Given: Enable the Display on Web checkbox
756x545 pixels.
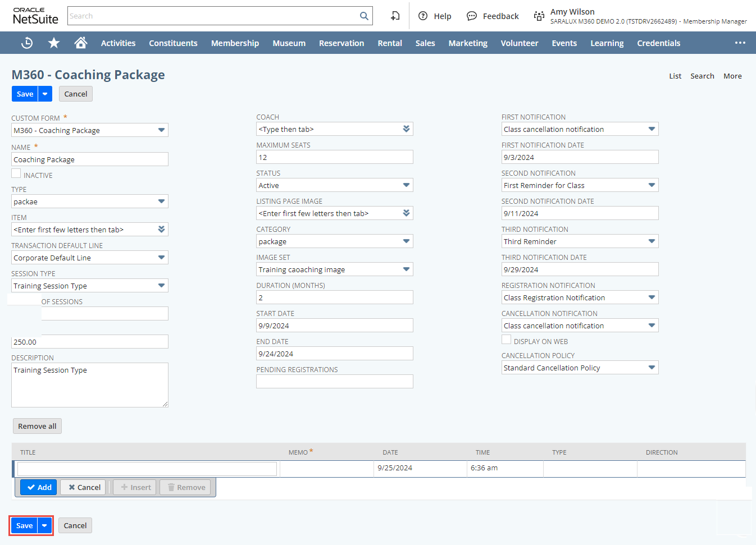Looking at the screenshot, I should 507,340.
